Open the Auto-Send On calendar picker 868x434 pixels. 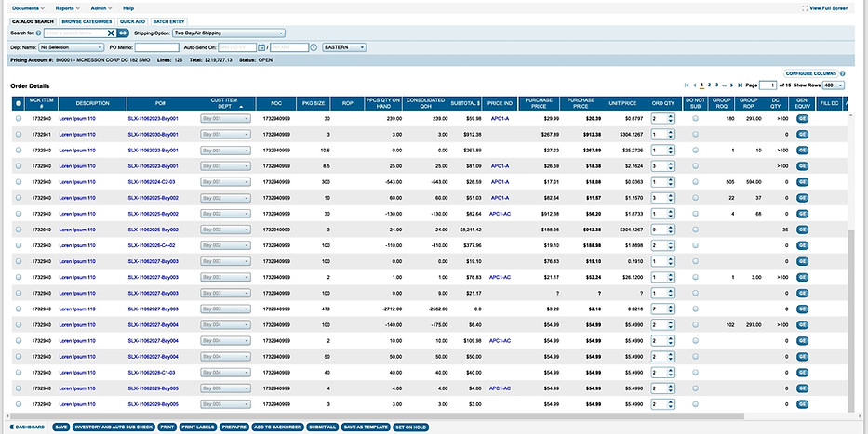pyautogui.click(x=261, y=47)
